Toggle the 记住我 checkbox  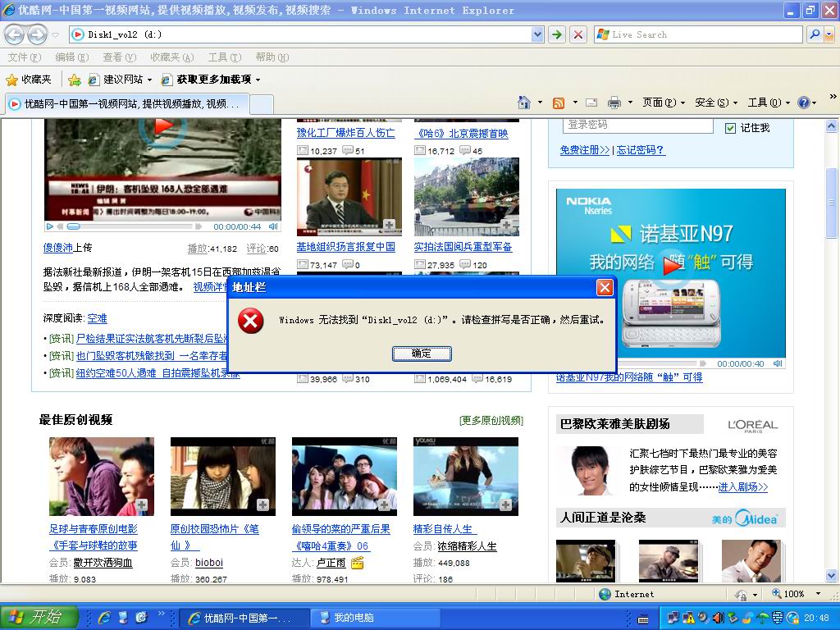(729, 128)
